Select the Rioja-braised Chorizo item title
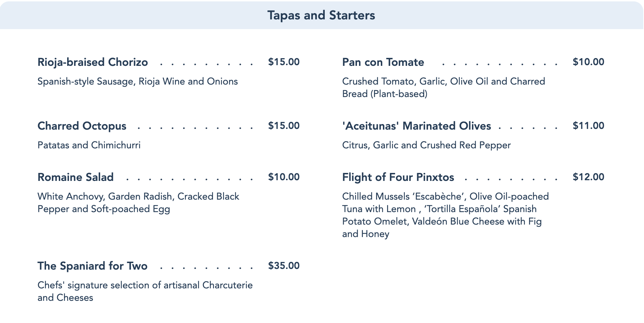Viewport: 644px width, 323px height. [92, 62]
